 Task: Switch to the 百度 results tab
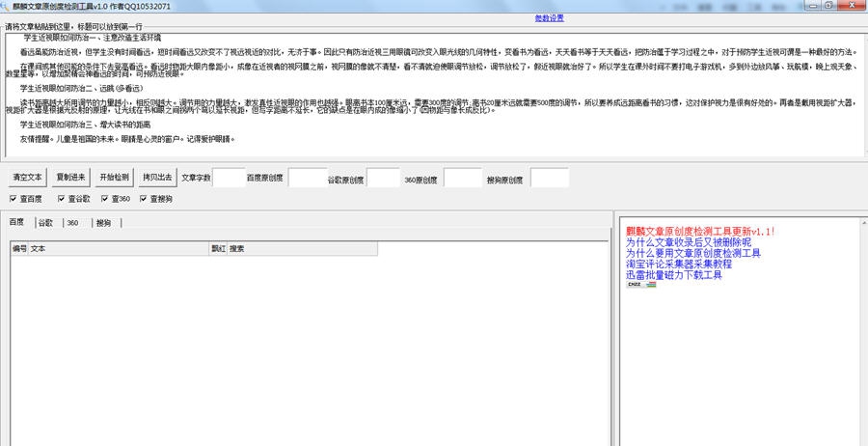[16, 222]
